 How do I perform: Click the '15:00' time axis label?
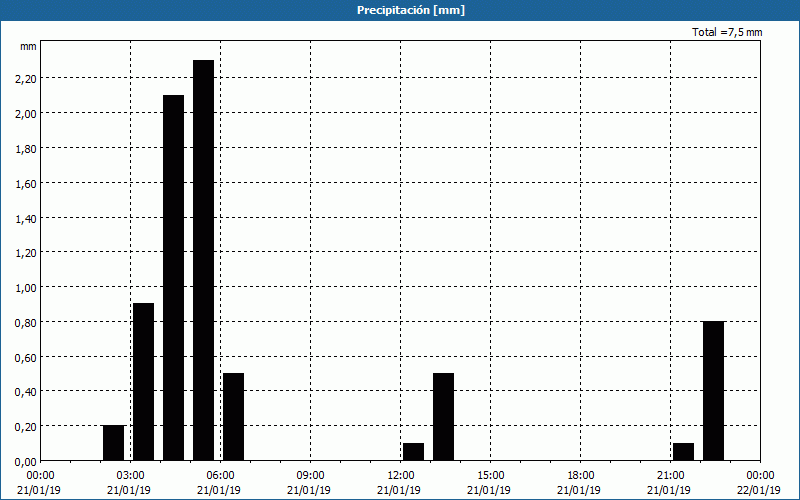[x=491, y=476]
